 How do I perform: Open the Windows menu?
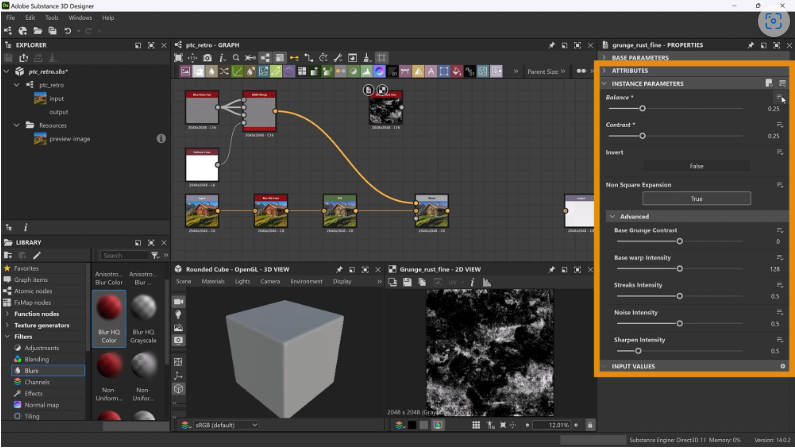(80, 18)
